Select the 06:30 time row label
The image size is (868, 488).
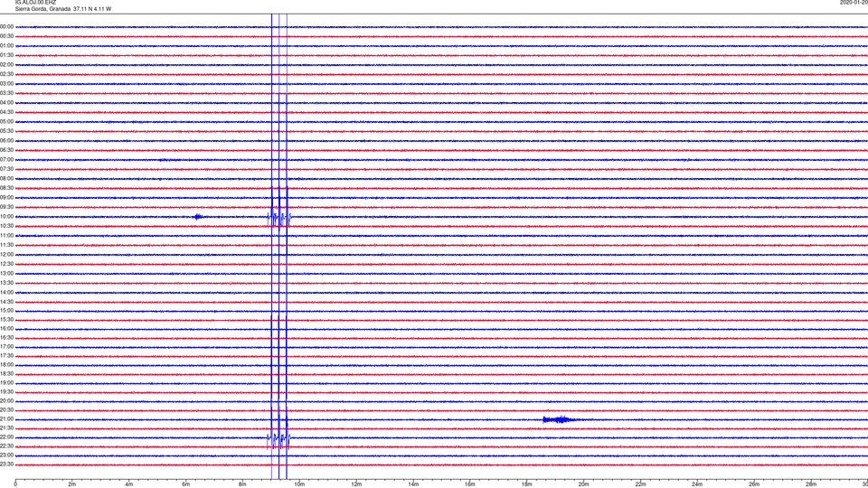click(x=6, y=150)
